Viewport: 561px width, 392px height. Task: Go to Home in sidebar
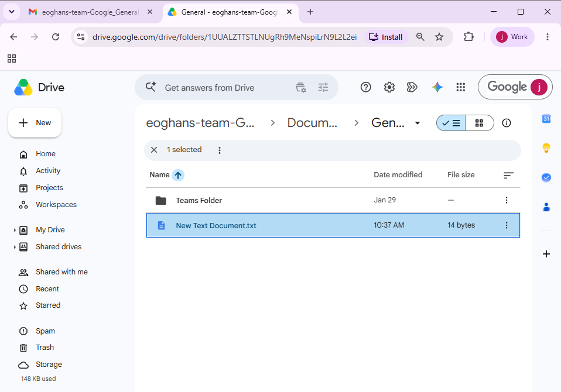[x=46, y=154]
